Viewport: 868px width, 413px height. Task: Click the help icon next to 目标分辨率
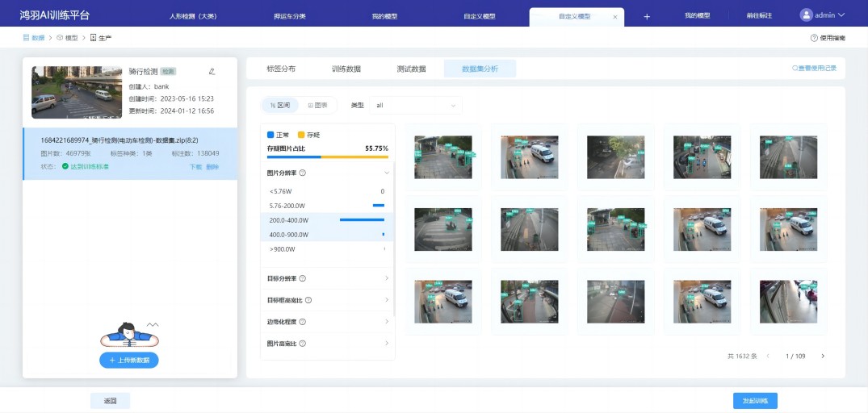pyautogui.click(x=303, y=278)
